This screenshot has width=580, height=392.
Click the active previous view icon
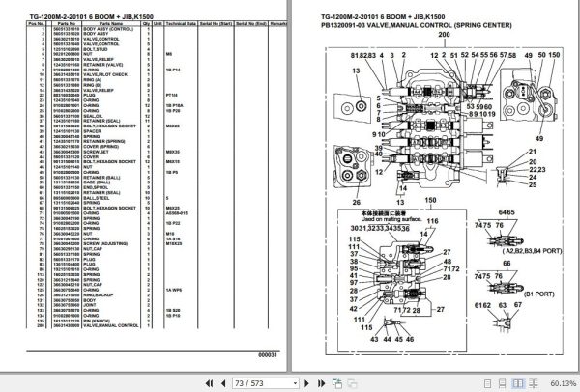point(337,383)
